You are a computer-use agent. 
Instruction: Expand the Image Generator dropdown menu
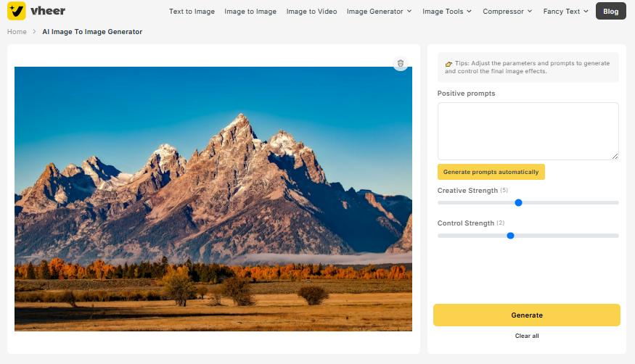[379, 12]
